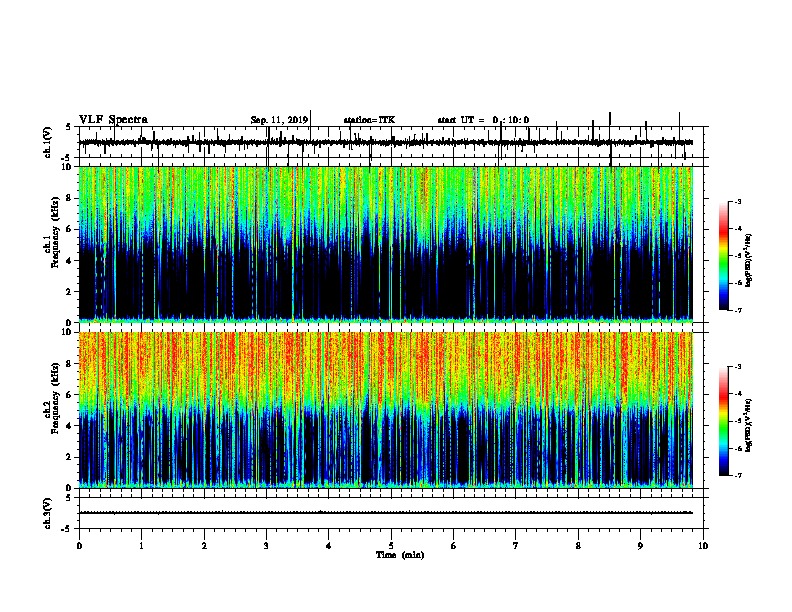
Task: Click the "-3" label on ch.1 color bar
Action: tap(738, 201)
